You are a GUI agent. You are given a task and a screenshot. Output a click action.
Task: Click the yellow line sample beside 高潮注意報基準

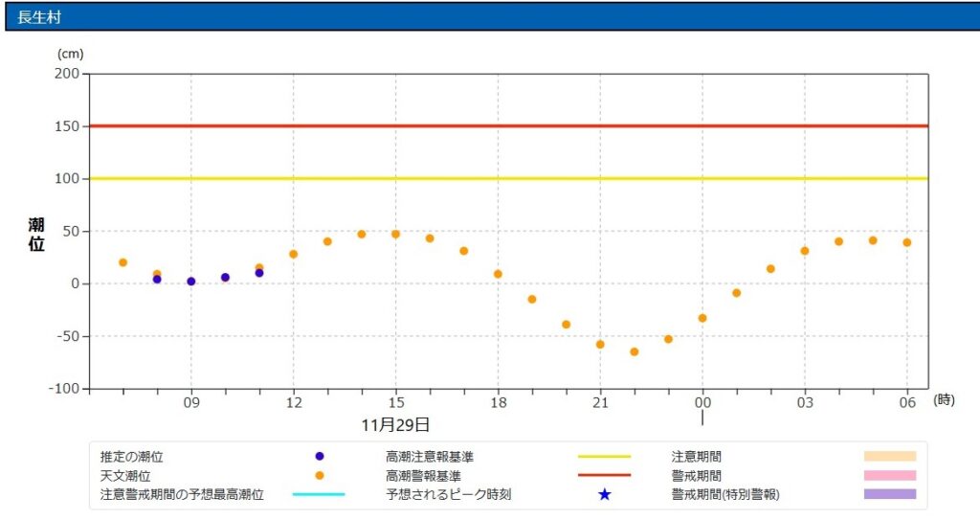coord(605,456)
